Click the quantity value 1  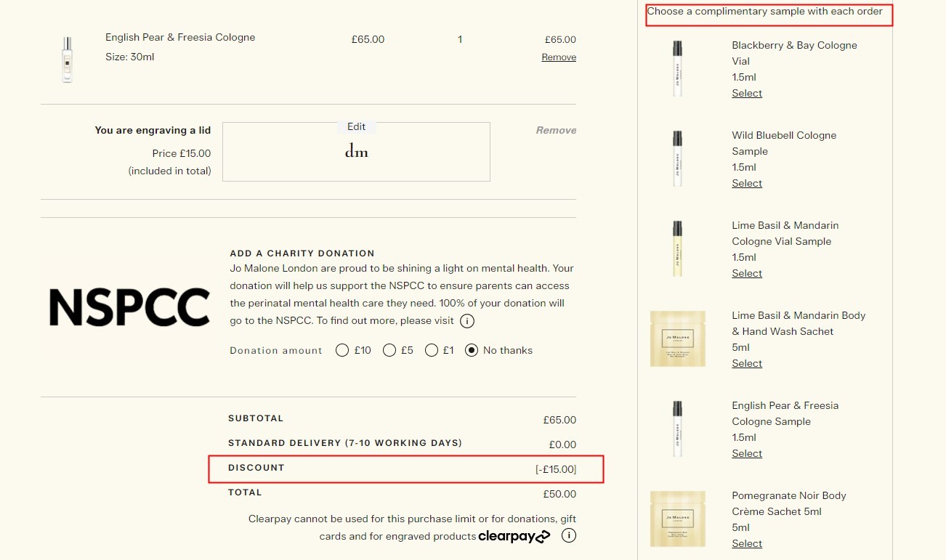coord(460,40)
